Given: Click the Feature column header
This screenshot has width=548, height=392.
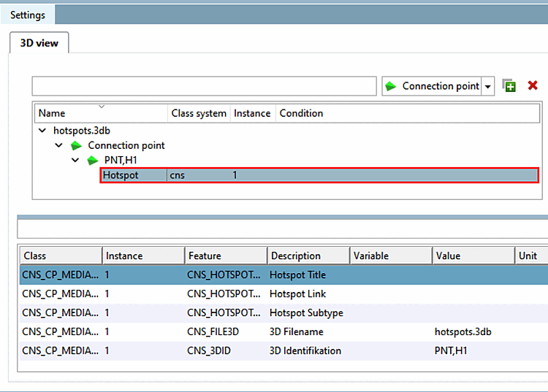Looking at the screenshot, I should pos(226,256).
